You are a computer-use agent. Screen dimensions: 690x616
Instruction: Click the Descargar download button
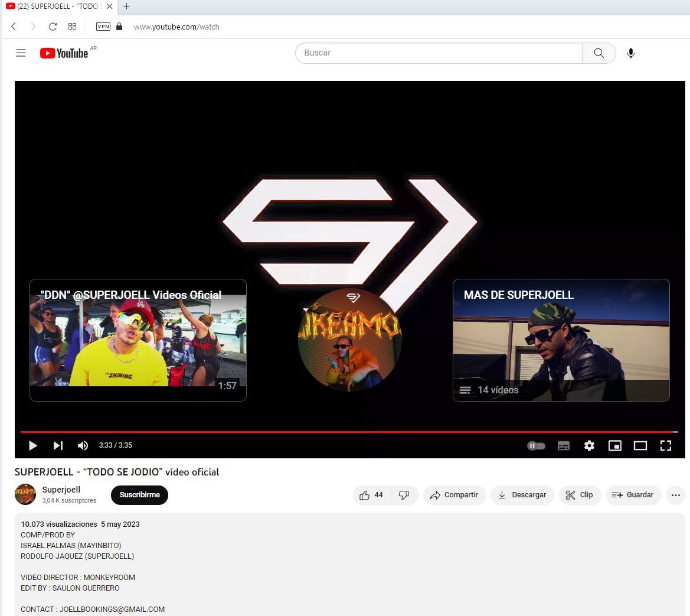(522, 495)
